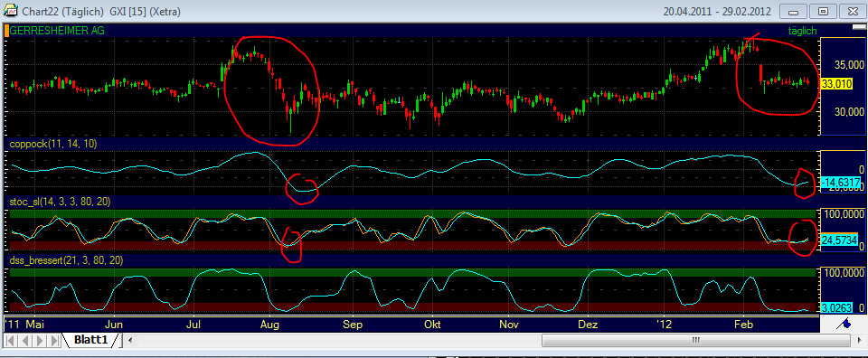Click the blue flag marker icon below the price scale
868x358 pixels.
click(844, 324)
